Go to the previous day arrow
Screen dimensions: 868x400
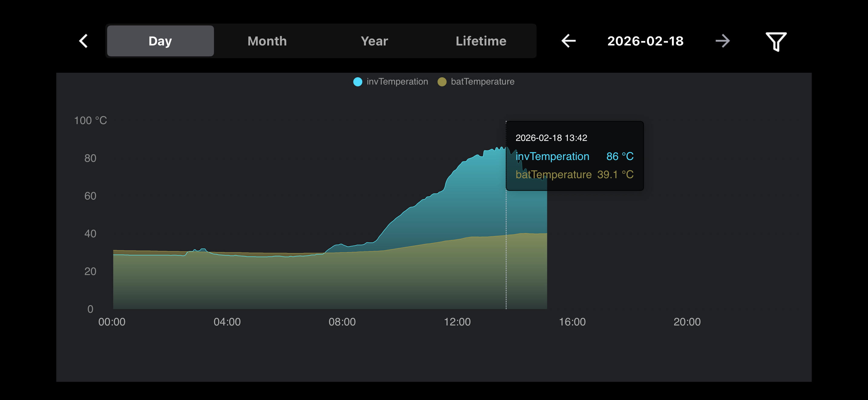pyautogui.click(x=568, y=41)
